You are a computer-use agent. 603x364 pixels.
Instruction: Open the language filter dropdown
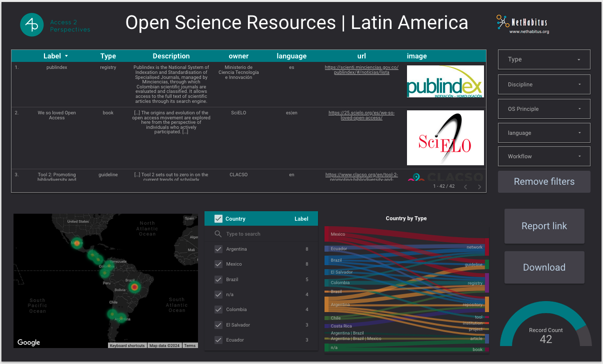click(544, 133)
